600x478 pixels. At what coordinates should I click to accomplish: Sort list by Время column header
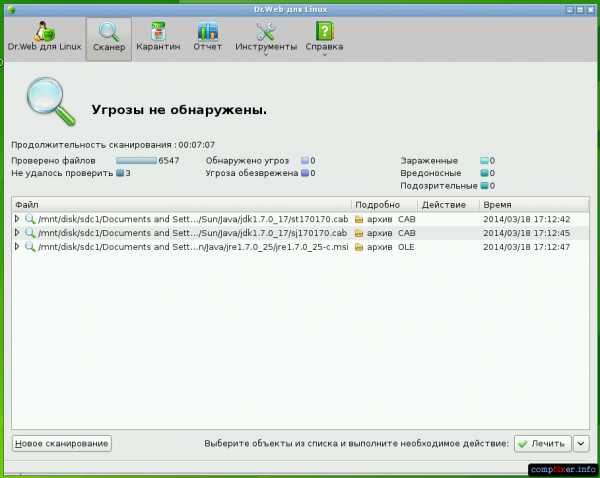(x=534, y=205)
